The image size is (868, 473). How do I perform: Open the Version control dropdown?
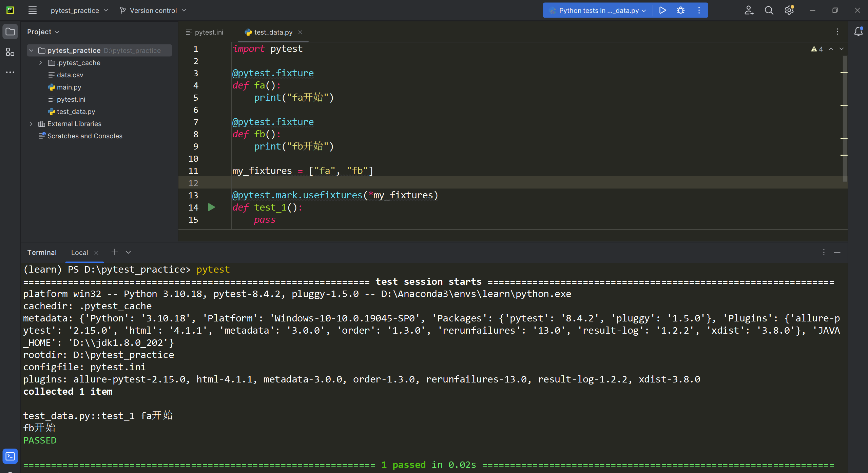(x=153, y=11)
